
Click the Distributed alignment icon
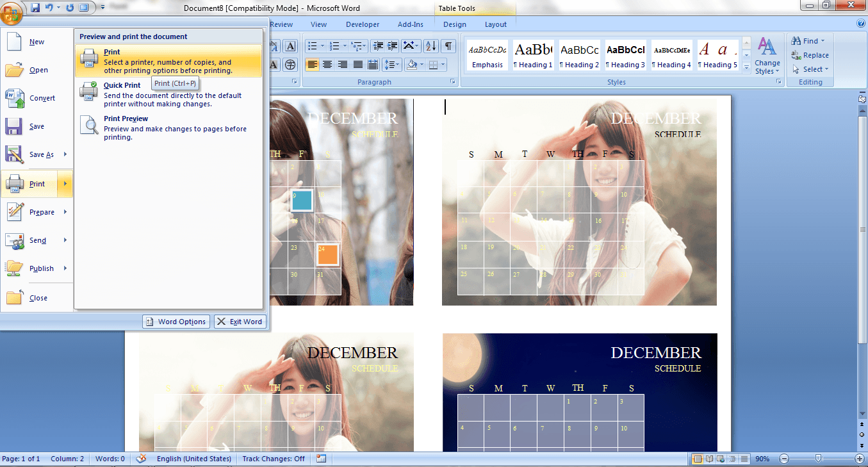[x=372, y=63]
